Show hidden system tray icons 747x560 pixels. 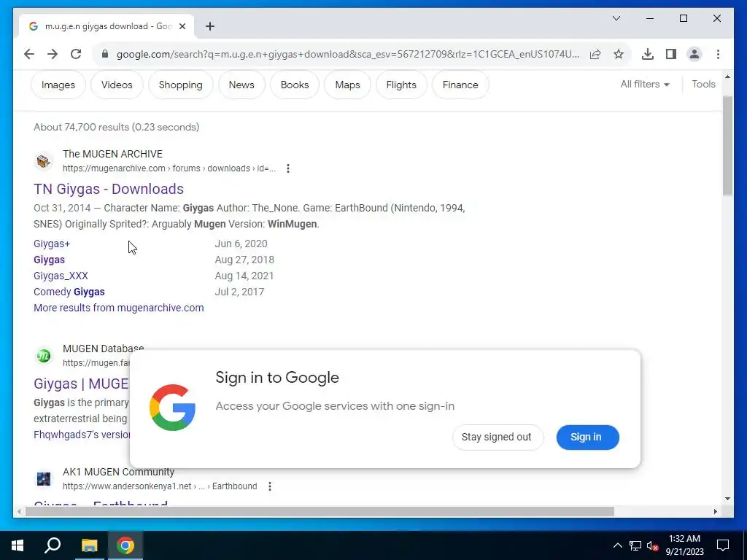[x=617, y=545]
